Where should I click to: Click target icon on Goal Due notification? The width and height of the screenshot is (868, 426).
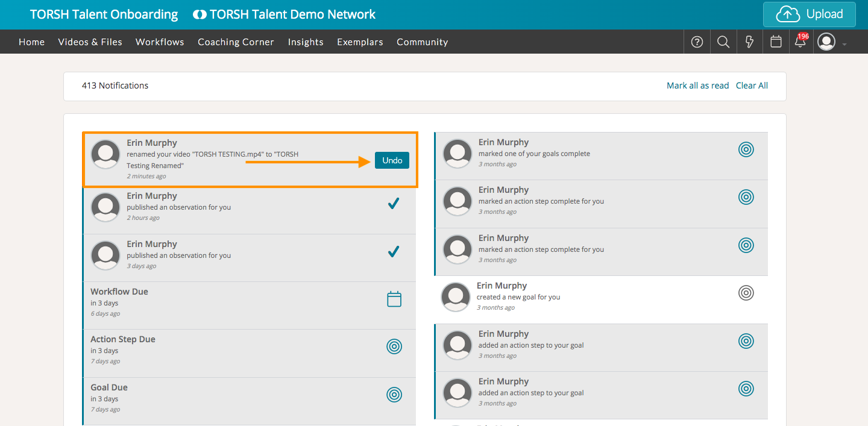(394, 395)
